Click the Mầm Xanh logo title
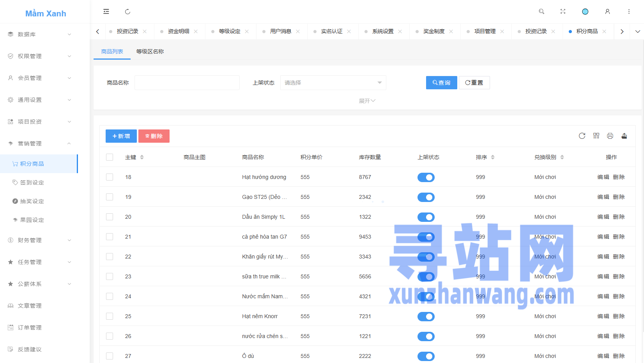644x363 pixels. [46, 13]
